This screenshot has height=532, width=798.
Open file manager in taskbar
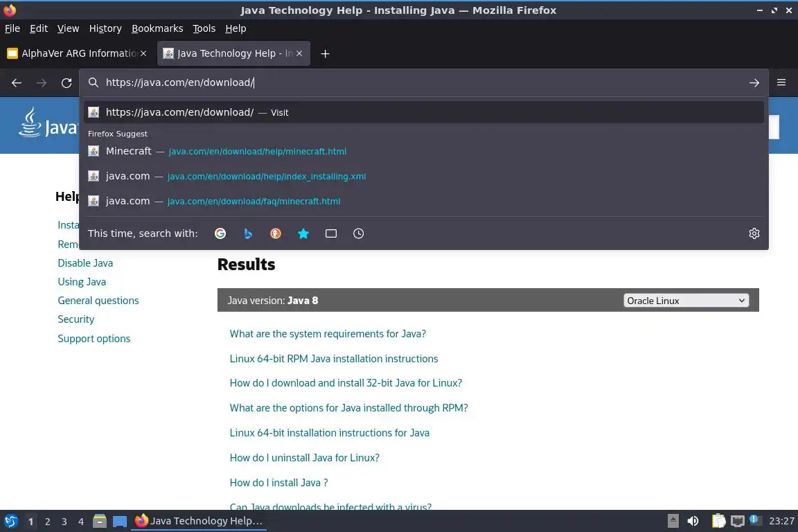pos(100,522)
